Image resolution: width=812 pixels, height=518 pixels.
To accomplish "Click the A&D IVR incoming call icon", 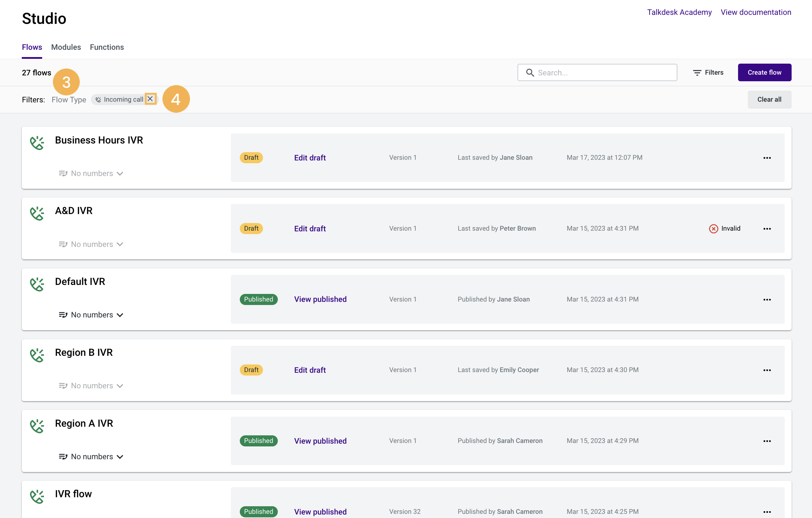I will pos(37,213).
